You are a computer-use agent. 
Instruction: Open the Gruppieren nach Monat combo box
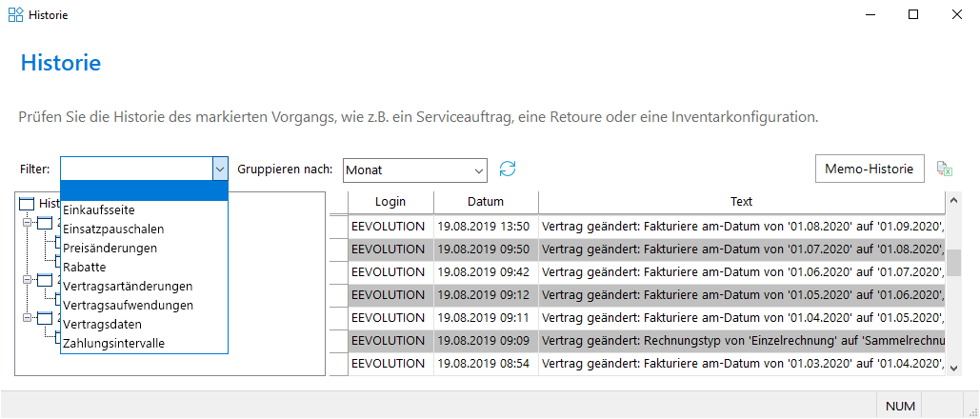click(415, 170)
